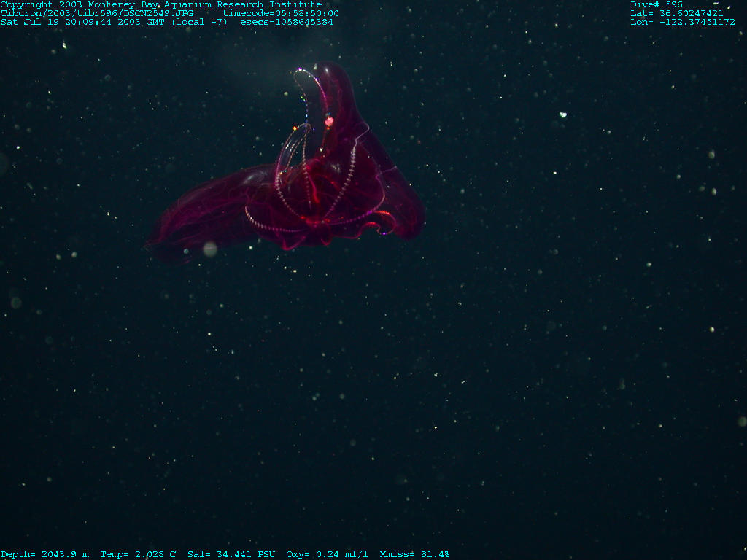Select the Dive# 596 label
Image resolution: width=747 pixels, height=560 pixels.
tap(657, 4)
